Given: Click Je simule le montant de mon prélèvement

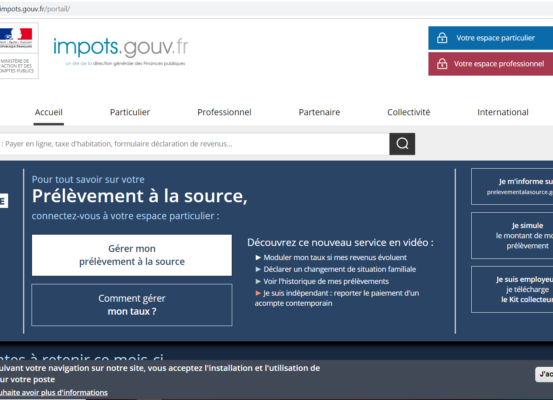Looking at the screenshot, I should (x=512, y=235).
